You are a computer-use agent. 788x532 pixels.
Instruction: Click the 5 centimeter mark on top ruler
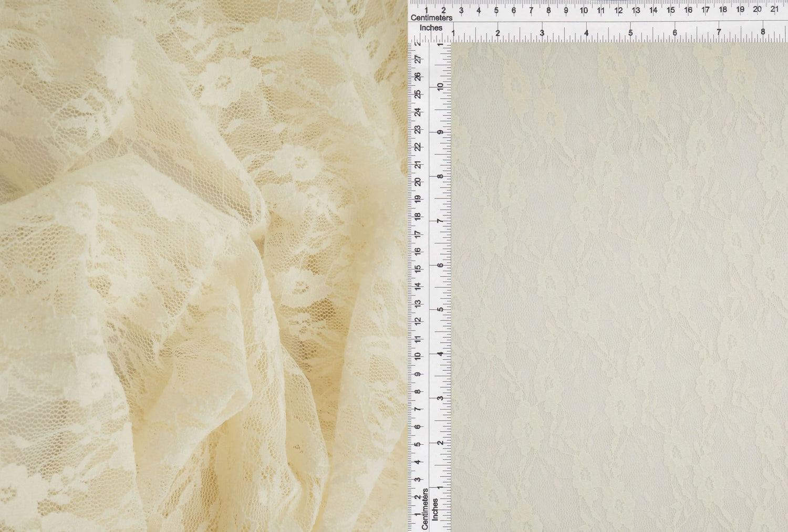click(x=496, y=10)
